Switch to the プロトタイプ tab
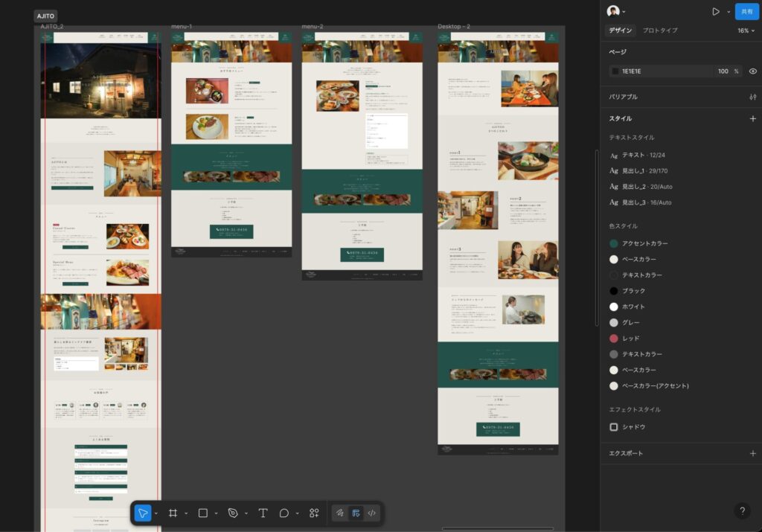The image size is (762, 532). tap(659, 31)
